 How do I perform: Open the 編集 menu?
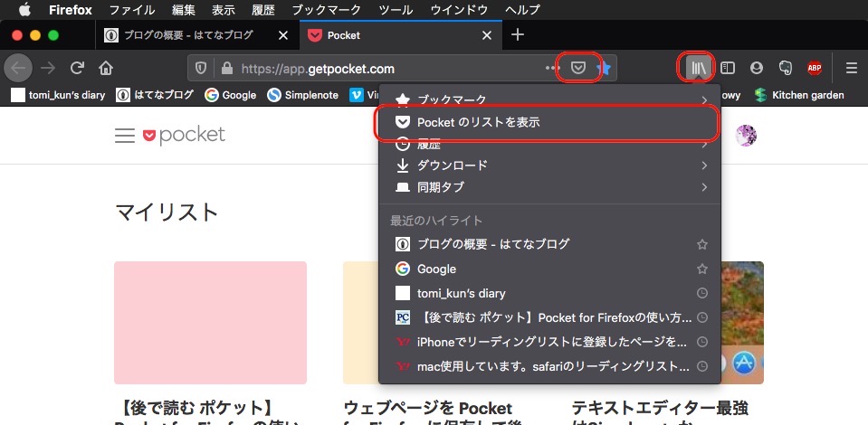click(x=183, y=9)
